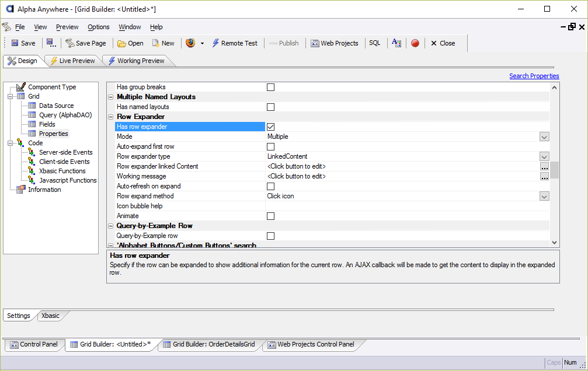The image size is (588, 371).
Task: Enable the Query-by-Example row checkbox
Action: [x=270, y=236]
